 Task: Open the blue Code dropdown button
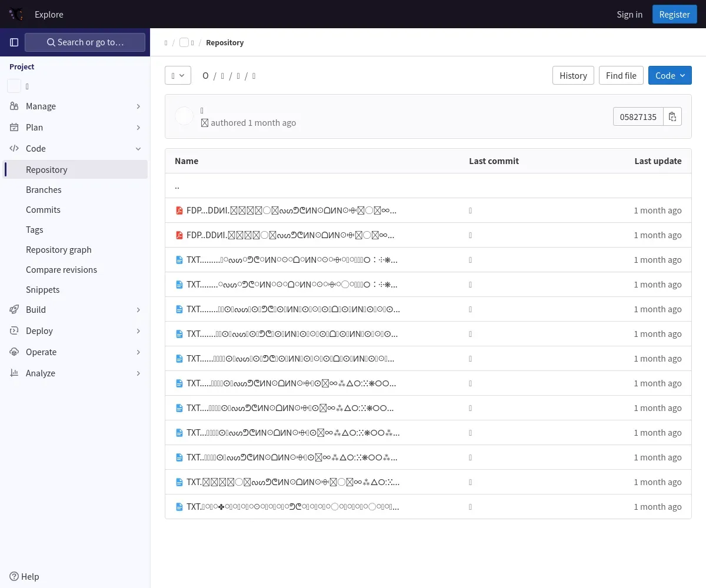670,75
